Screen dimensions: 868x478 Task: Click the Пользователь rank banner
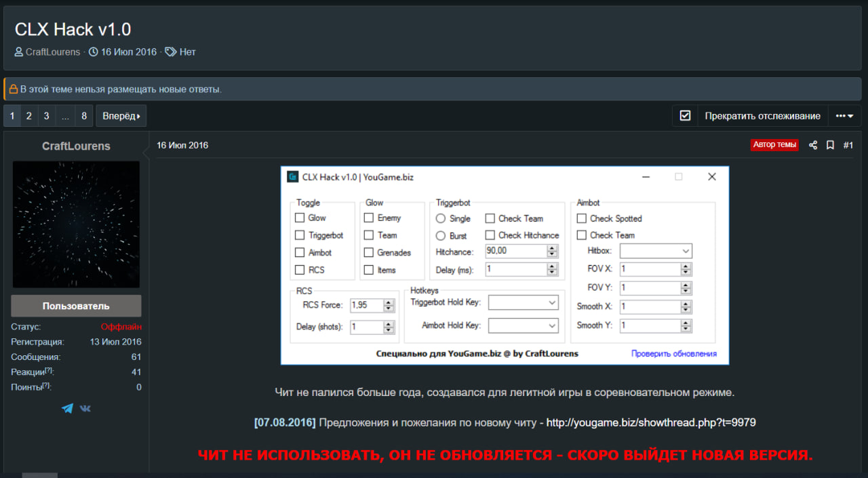[76, 306]
